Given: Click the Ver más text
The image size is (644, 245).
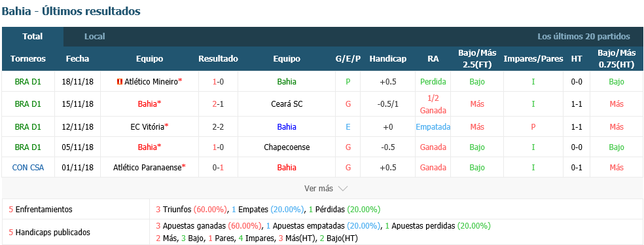Looking at the screenshot, I should (x=318, y=189).
